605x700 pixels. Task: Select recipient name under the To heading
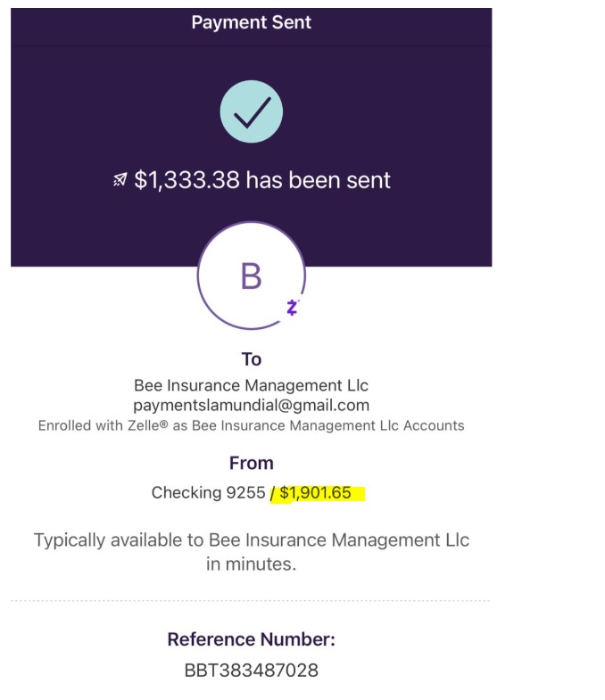point(251,386)
